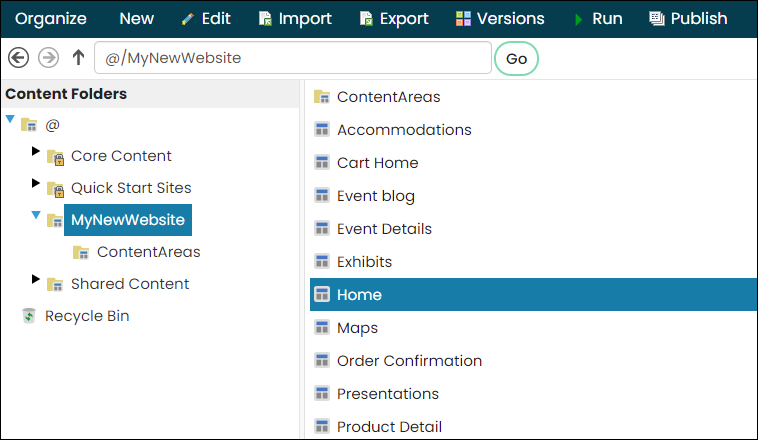Click the locked Core Content folder icon
The image size is (758, 440).
point(55,157)
